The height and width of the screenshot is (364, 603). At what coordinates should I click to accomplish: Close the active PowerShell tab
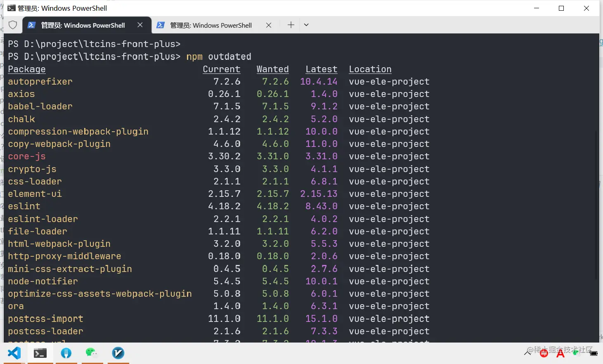coord(140,25)
